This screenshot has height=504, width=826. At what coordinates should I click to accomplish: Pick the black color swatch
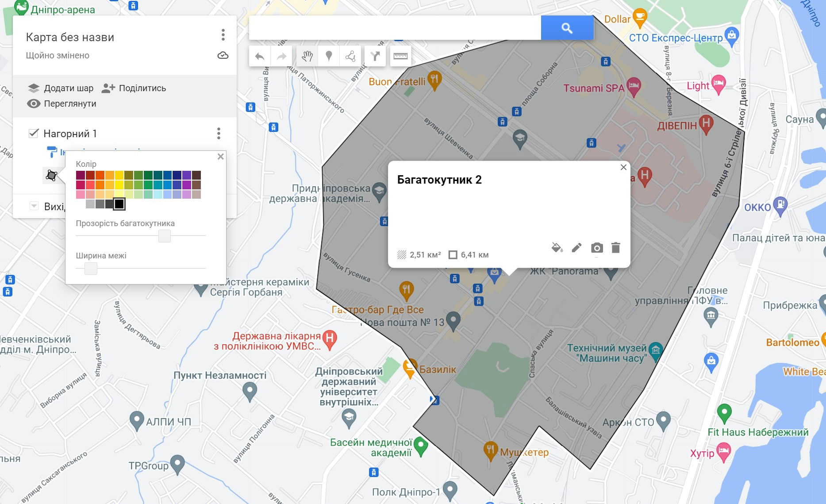(x=119, y=204)
